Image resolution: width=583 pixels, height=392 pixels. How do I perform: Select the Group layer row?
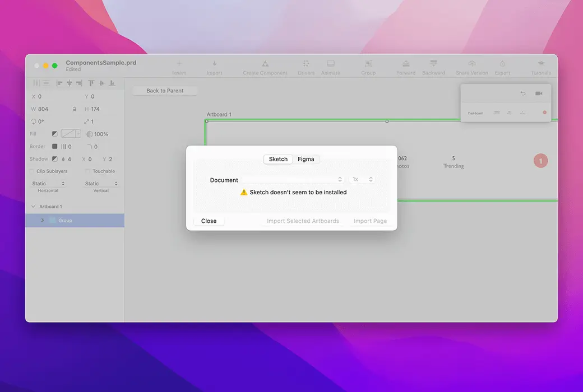click(75, 220)
